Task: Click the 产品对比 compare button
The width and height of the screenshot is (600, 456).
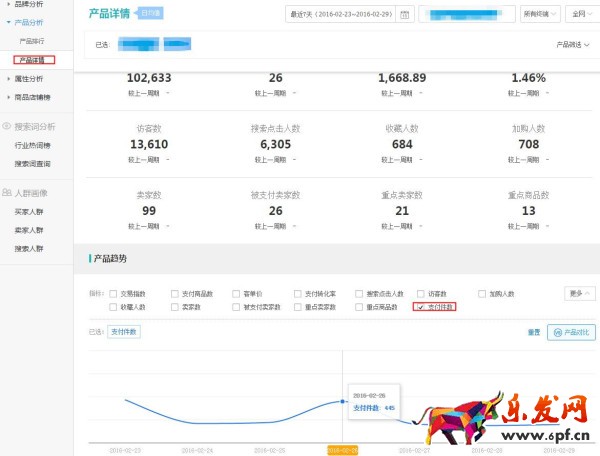Action: point(570,331)
